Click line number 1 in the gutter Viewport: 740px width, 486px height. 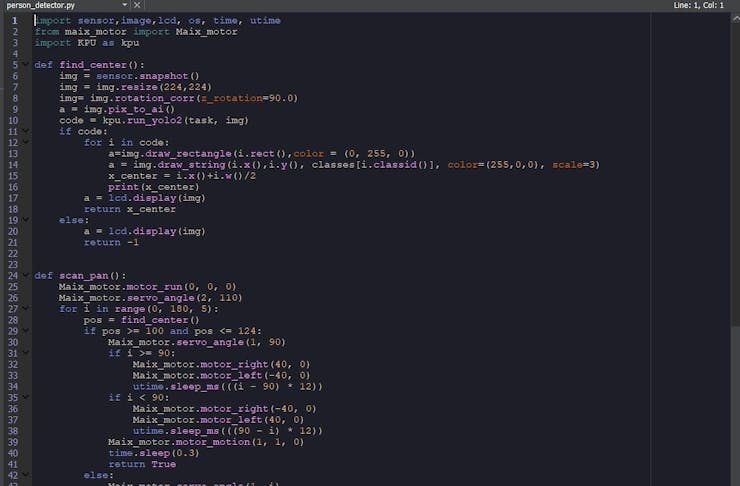tap(15, 21)
